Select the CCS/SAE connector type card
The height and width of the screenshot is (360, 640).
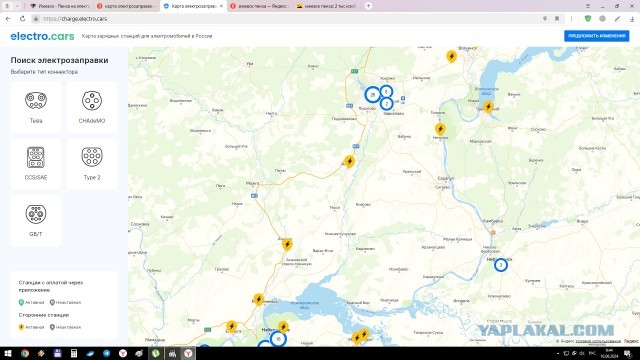(x=36, y=164)
